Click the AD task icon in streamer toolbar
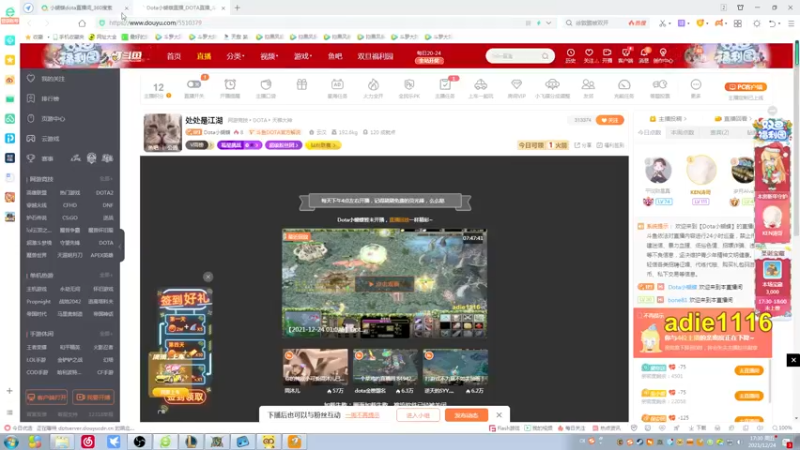Image resolution: width=800 pixels, height=450 pixels. pyautogui.click(x=337, y=85)
